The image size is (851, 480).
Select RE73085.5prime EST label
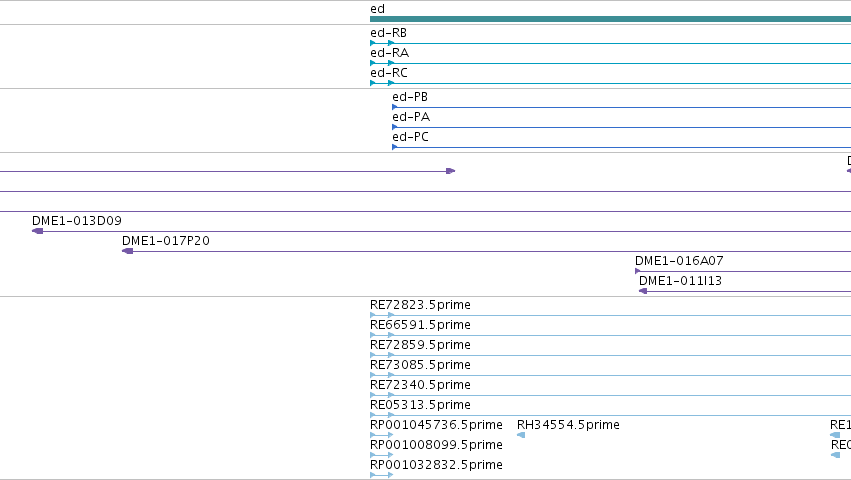420,365
